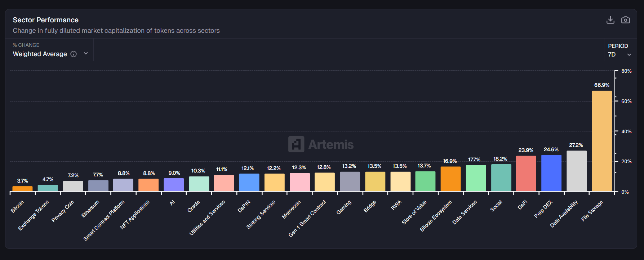Click the Artemis logo watermark
Screen dimensions: 644x260
tap(321, 144)
